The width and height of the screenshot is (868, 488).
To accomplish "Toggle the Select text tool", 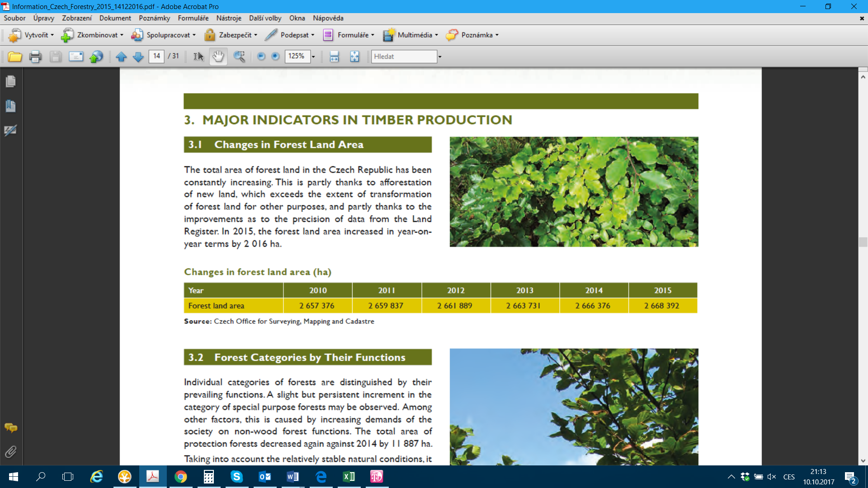I will pyautogui.click(x=198, y=56).
